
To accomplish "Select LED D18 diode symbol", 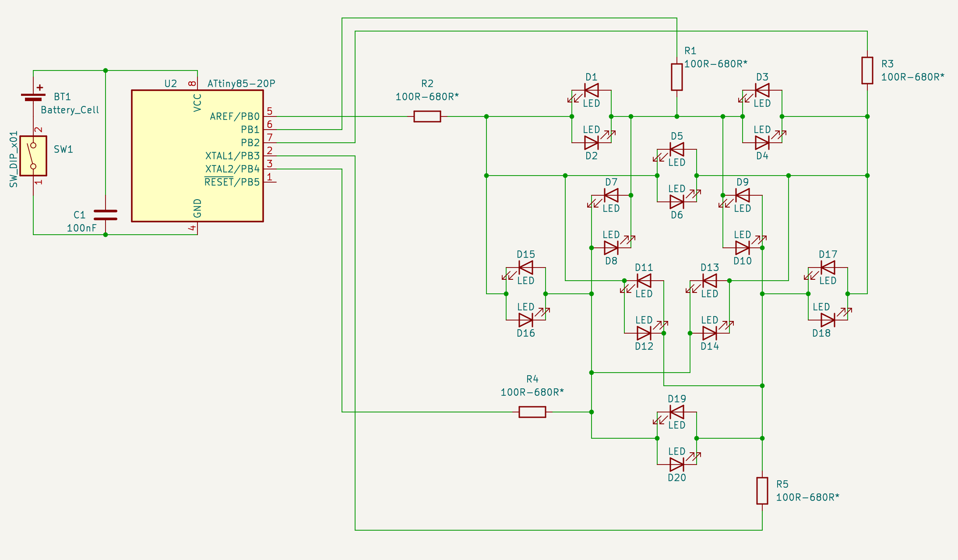I will [x=828, y=320].
